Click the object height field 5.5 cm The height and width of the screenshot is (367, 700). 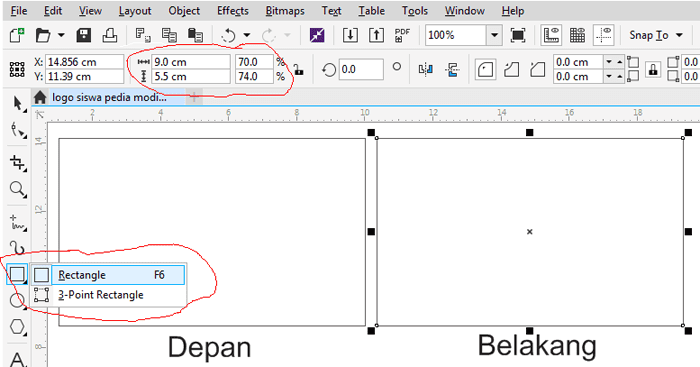[191, 76]
